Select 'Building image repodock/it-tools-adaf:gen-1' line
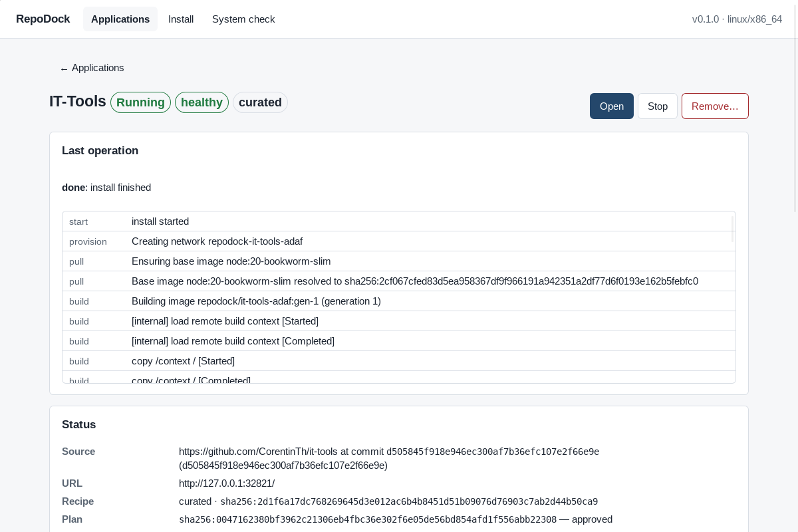This screenshot has width=798, height=532. click(x=399, y=301)
